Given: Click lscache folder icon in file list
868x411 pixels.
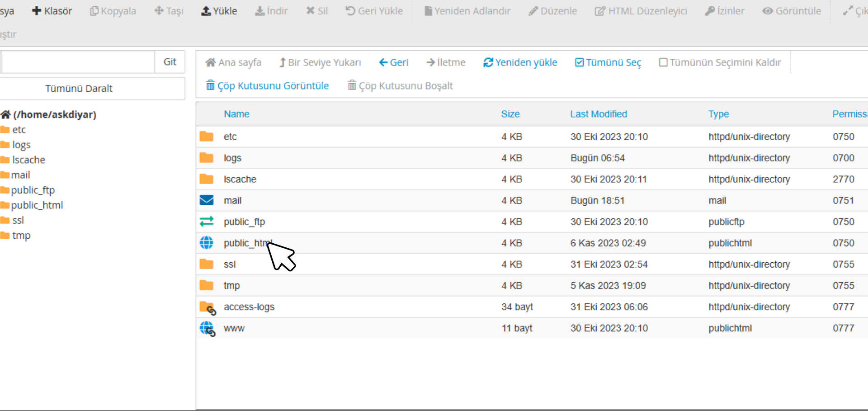Looking at the screenshot, I should click(x=207, y=179).
